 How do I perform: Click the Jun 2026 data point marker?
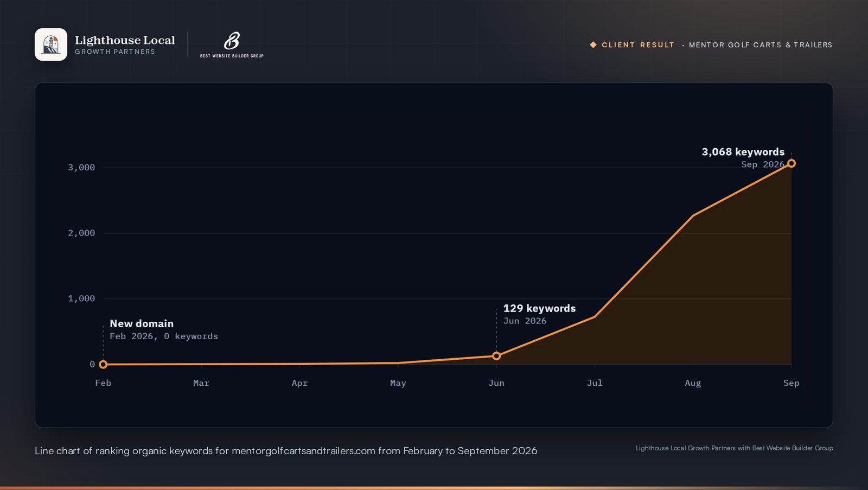[496, 356]
